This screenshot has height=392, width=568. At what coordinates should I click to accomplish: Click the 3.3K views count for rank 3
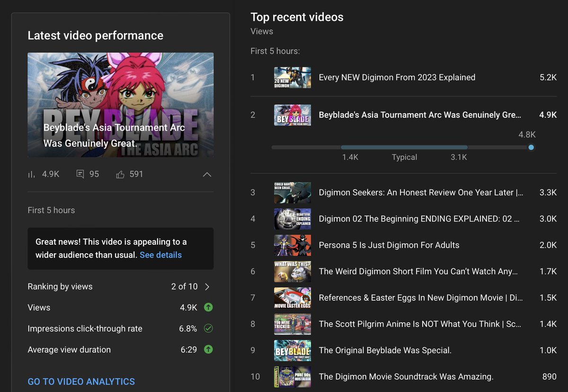(548, 193)
